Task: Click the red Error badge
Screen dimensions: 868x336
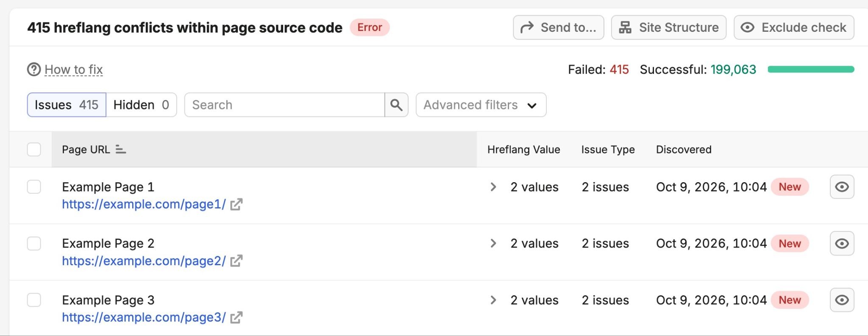Action: tap(370, 28)
